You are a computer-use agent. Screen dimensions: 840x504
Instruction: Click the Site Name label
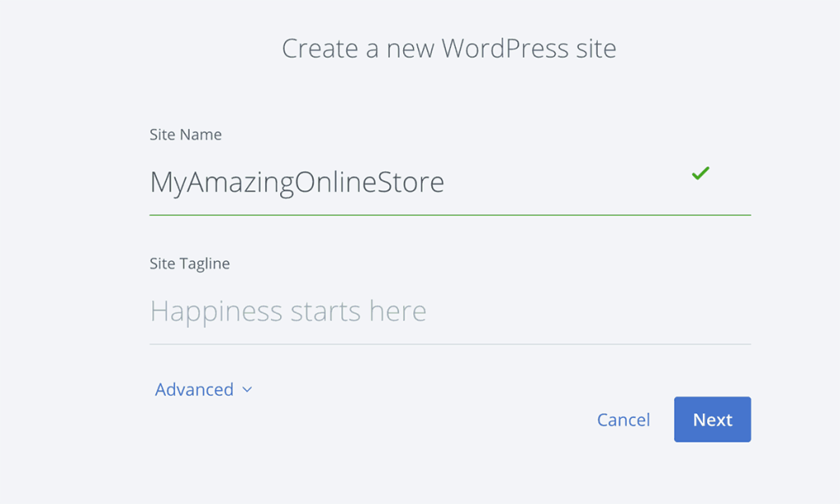[186, 135]
